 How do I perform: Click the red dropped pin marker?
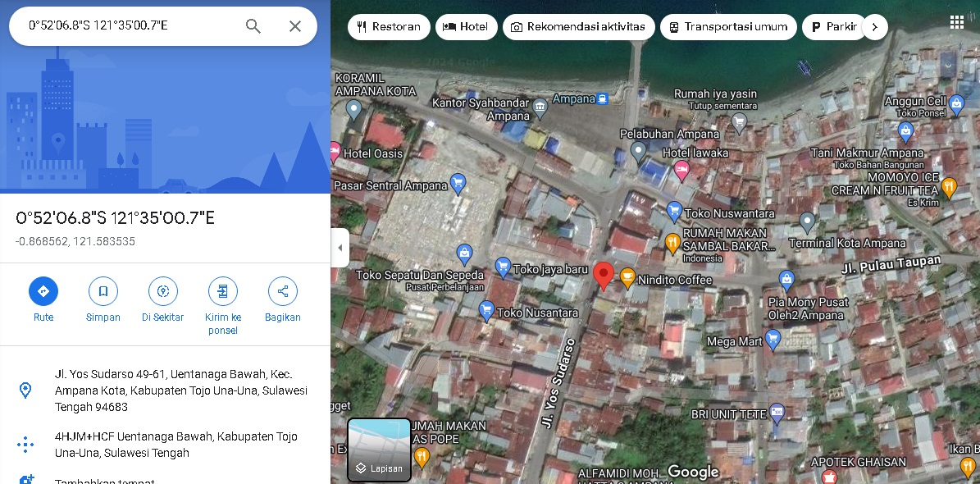point(604,275)
